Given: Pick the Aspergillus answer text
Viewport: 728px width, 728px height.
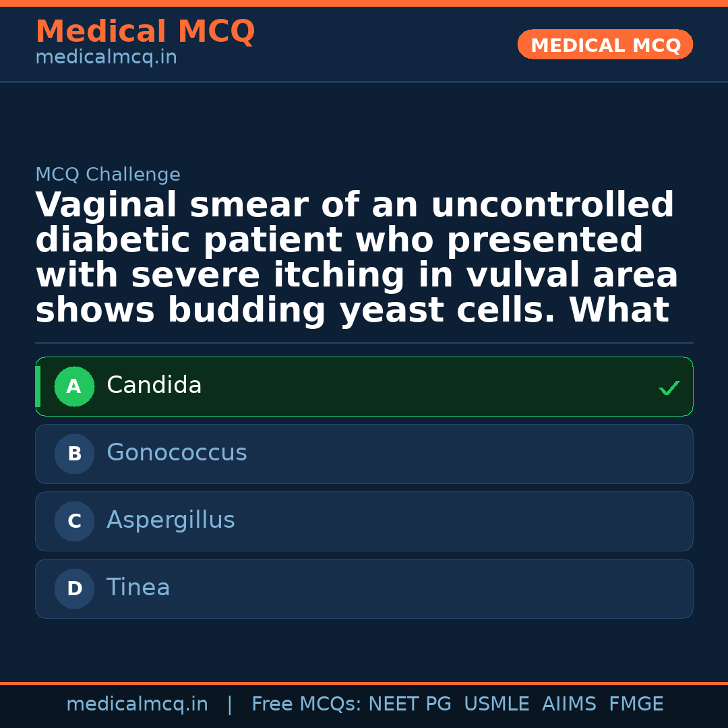Looking at the screenshot, I should (171, 520).
